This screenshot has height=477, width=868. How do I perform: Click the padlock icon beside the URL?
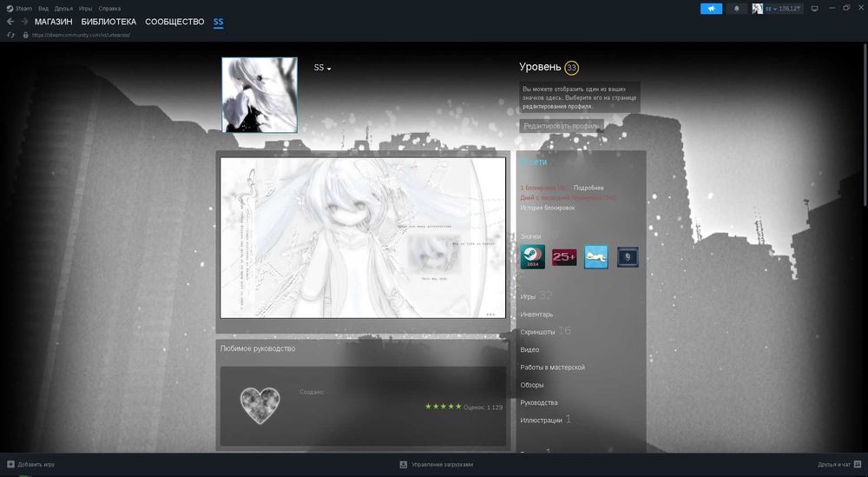click(25, 35)
